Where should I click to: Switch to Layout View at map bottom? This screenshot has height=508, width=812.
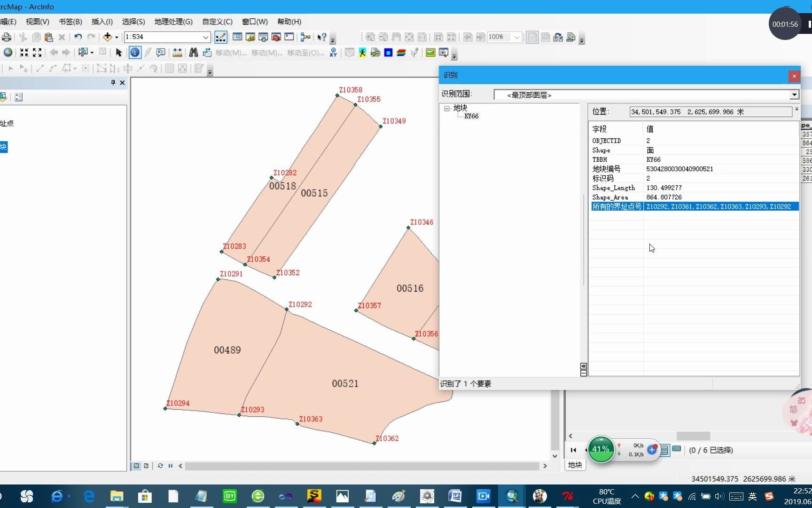coord(146,466)
